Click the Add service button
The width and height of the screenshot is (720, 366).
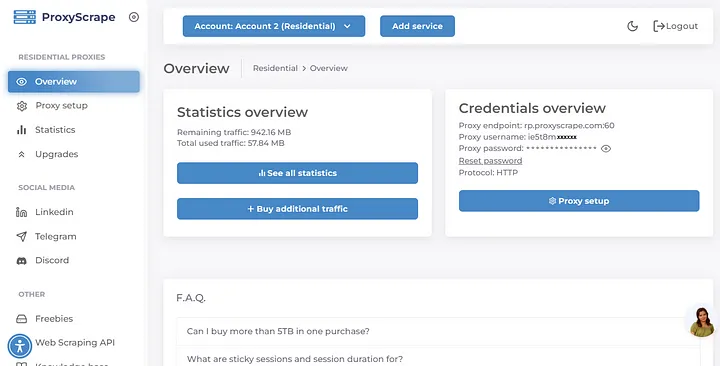coord(417,26)
